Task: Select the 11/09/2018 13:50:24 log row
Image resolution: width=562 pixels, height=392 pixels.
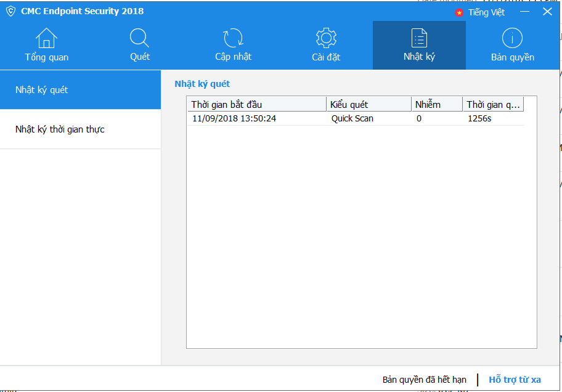Action: pyautogui.click(x=356, y=118)
